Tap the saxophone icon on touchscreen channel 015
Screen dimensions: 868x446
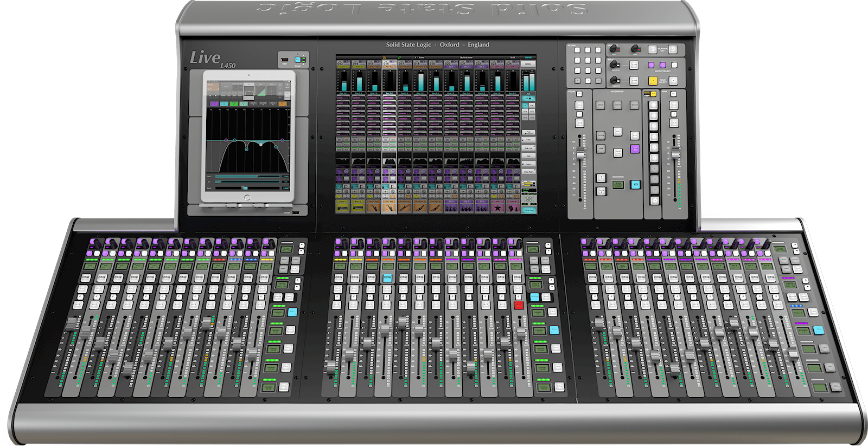pos(374,208)
